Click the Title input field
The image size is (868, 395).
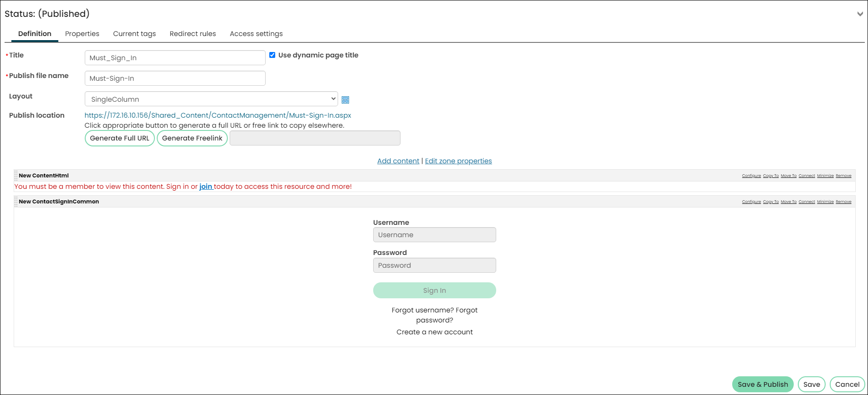click(x=175, y=58)
